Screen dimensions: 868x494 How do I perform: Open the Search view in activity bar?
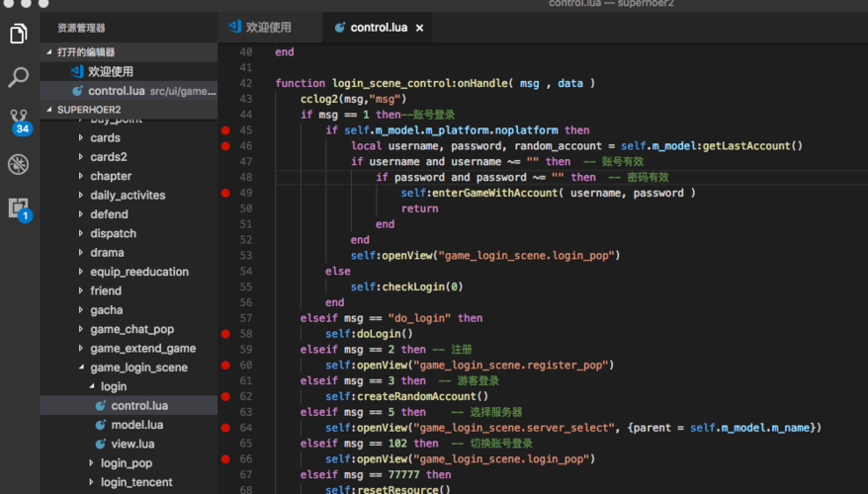[x=18, y=77]
